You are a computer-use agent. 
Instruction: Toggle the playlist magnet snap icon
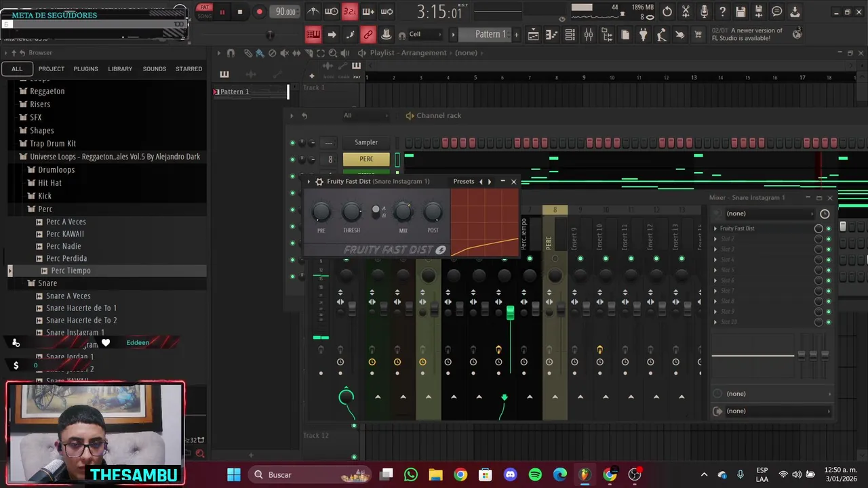pyautogui.click(x=231, y=53)
